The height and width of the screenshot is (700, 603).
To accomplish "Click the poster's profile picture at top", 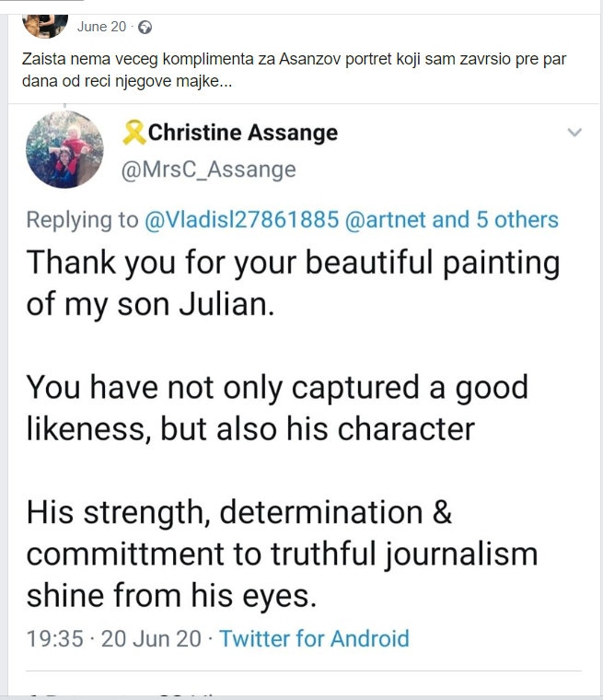I will click(44, 15).
